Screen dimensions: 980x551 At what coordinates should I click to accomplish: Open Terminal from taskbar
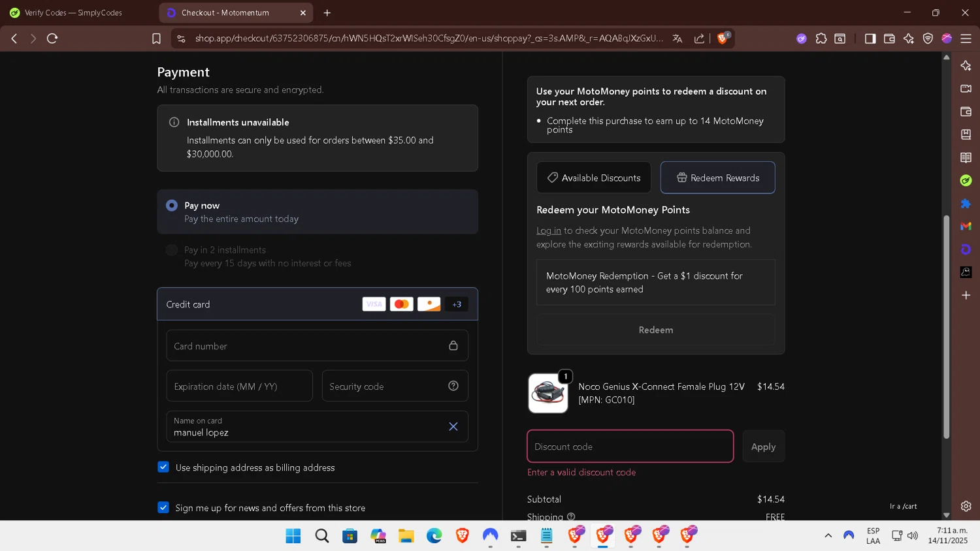pos(519,536)
